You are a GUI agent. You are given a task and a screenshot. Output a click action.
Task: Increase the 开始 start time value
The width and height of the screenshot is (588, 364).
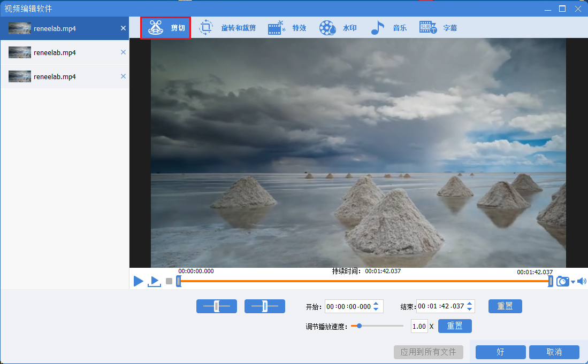click(376, 304)
